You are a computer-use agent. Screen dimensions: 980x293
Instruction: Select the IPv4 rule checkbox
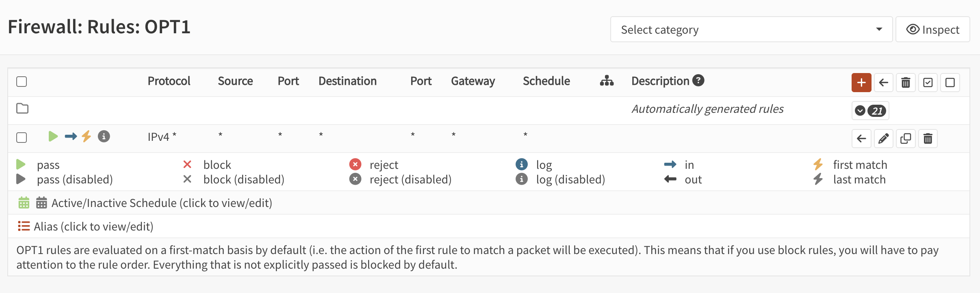(22, 138)
